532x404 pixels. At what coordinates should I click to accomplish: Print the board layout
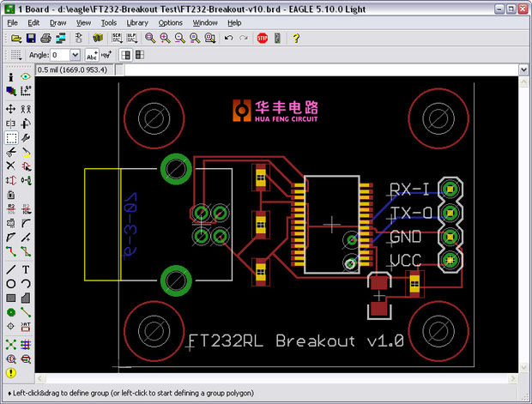coord(45,38)
